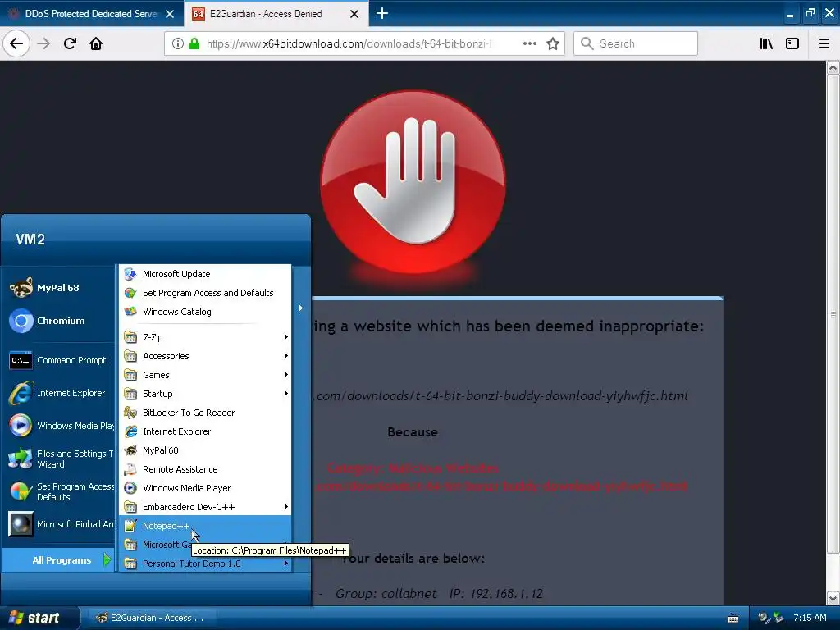Click the Because heading text
Screen dimensions: 840x630
coord(413,431)
